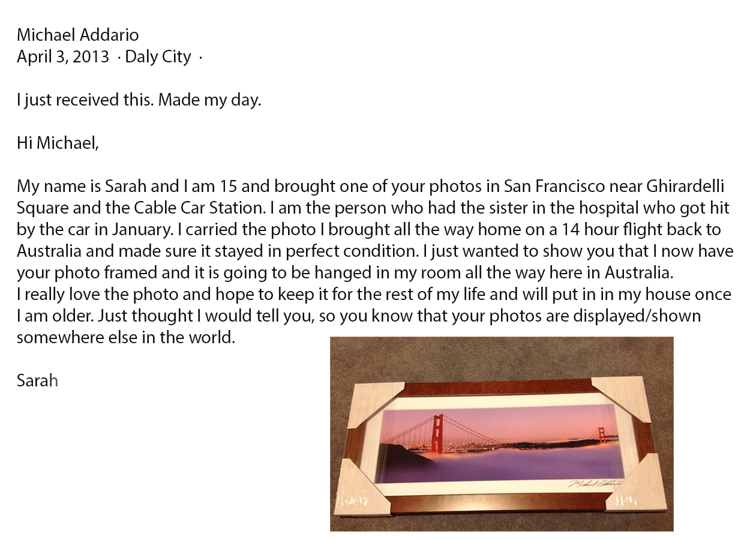Open the framed Golden Gate photo
Screen dimensions: 756x540
pyautogui.click(x=502, y=434)
